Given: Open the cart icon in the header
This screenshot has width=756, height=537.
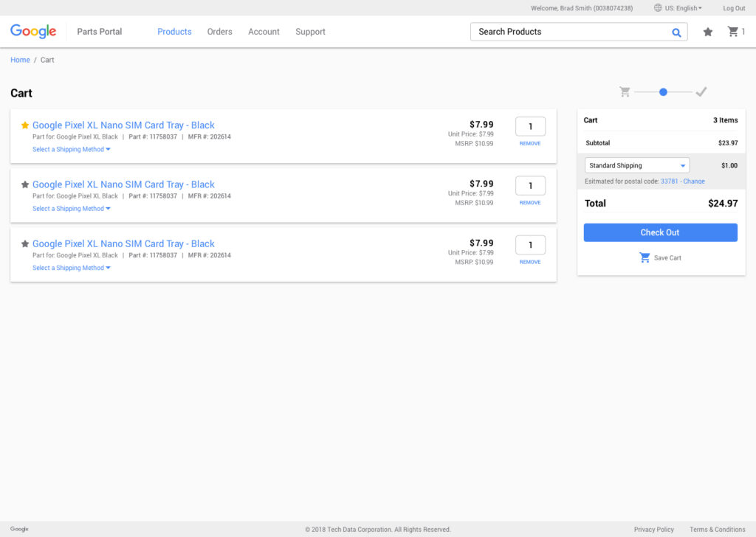Looking at the screenshot, I should pos(733,31).
